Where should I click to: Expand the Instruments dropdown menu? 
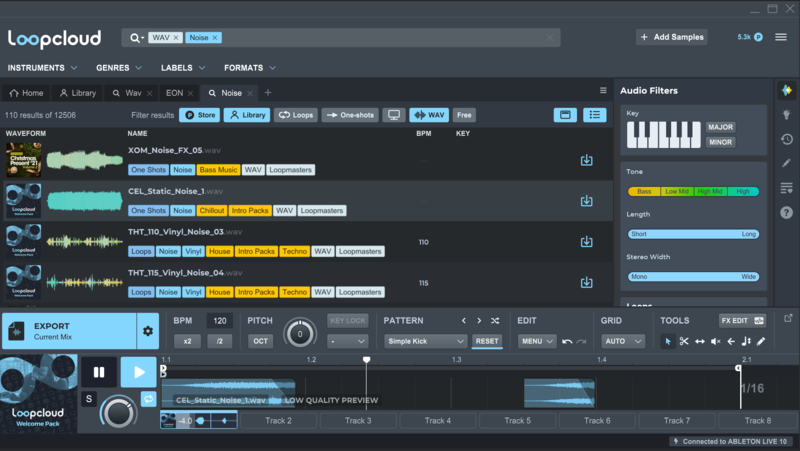coord(42,68)
